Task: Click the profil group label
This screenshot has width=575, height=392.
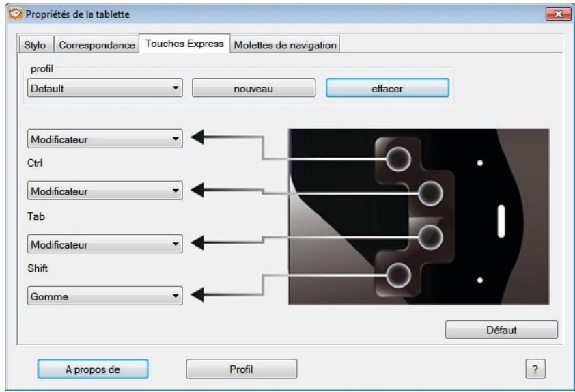Action: coord(42,69)
